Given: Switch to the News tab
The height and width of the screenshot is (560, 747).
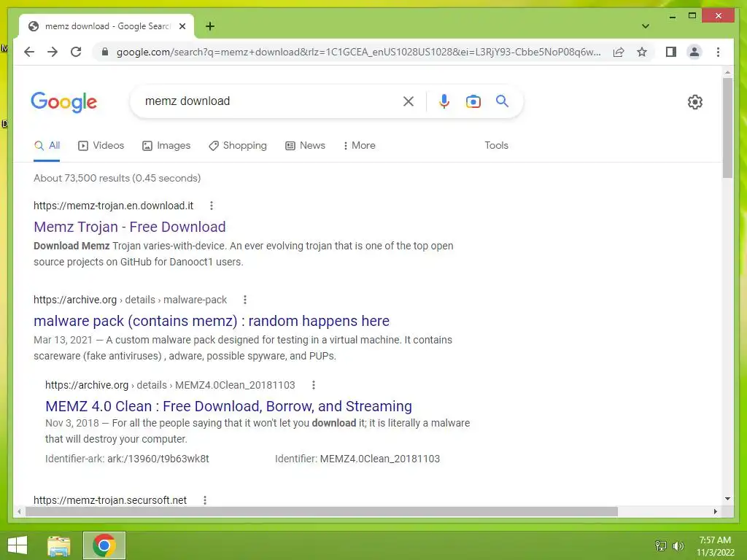Looking at the screenshot, I should (x=306, y=146).
